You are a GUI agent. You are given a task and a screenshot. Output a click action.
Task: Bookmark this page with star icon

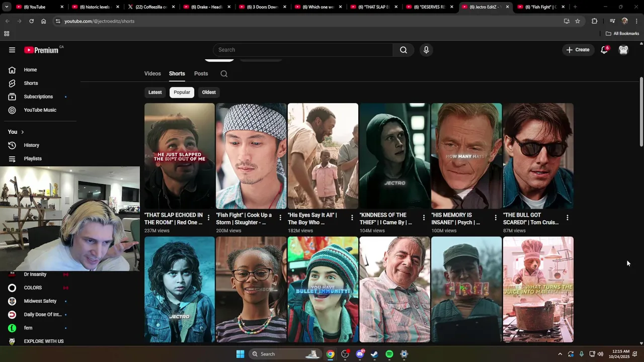[x=578, y=21]
